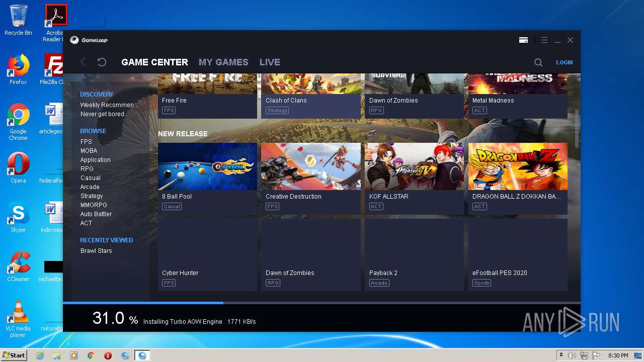
Task: Open Never get bored in Discovery
Action: click(x=102, y=114)
